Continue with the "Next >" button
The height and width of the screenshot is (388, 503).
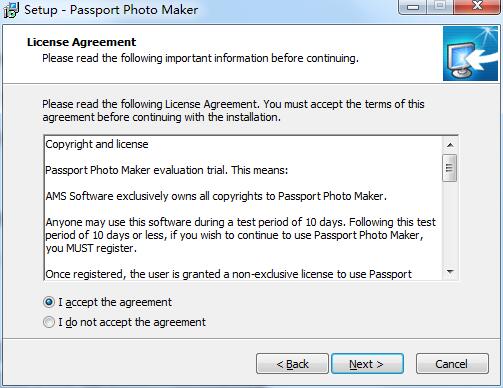[367, 364]
